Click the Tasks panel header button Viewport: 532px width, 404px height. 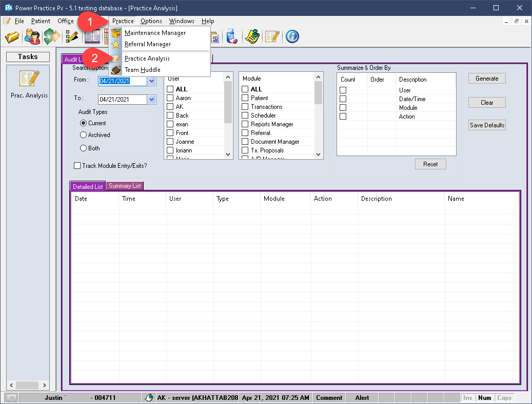(x=28, y=56)
